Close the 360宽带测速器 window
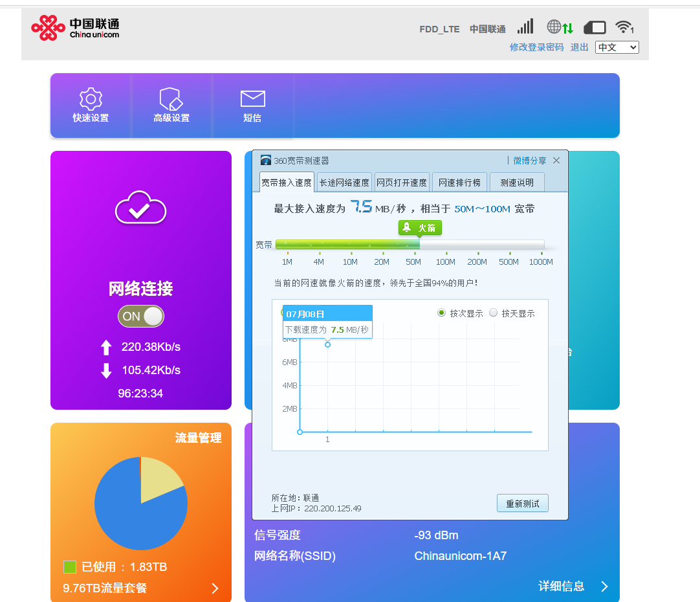 tap(556, 161)
